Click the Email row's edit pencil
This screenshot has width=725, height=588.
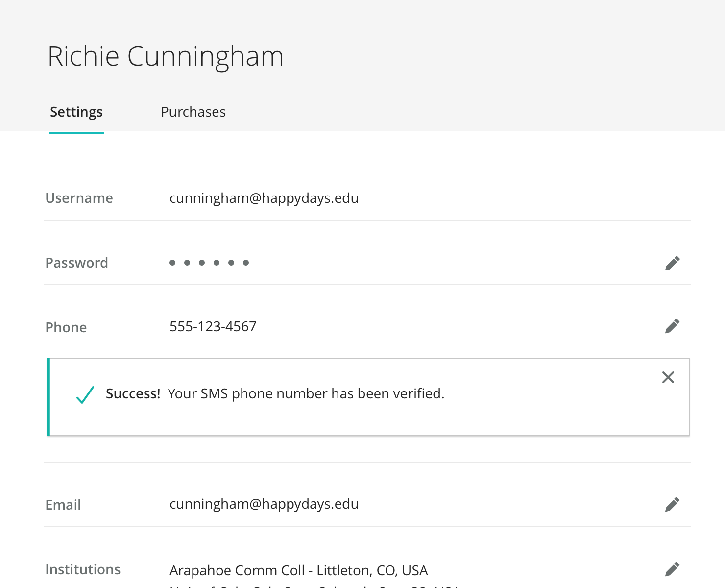point(672,504)
